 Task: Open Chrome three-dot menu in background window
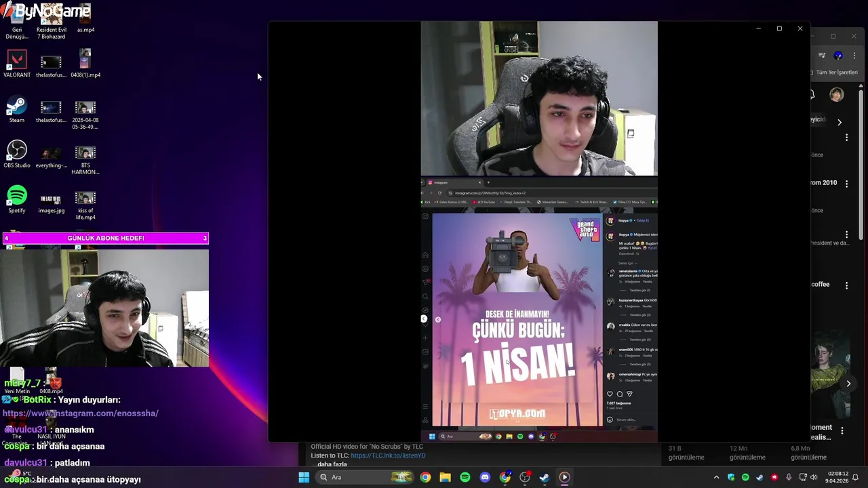tap(854, 55)
